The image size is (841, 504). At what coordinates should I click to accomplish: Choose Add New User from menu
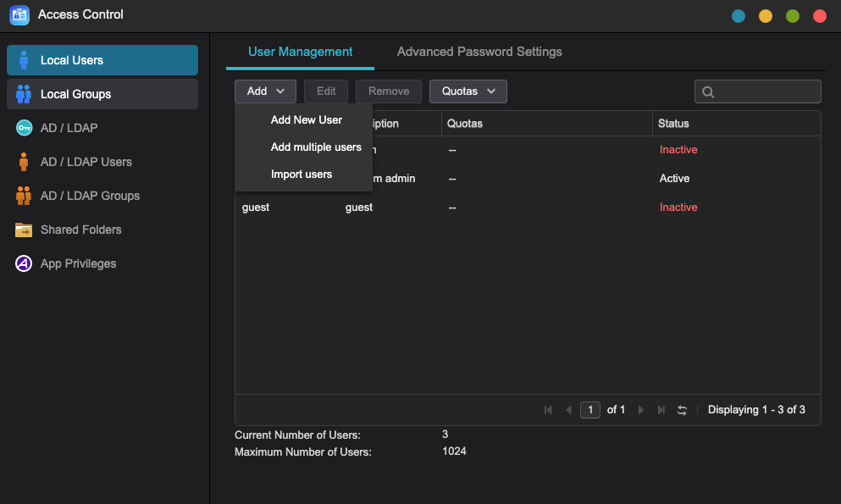(306, 120)
